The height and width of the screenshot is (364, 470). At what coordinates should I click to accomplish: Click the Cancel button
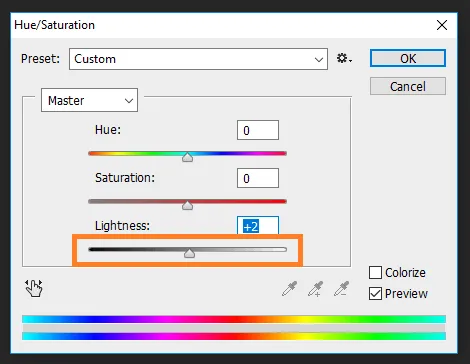coord(408,86)
